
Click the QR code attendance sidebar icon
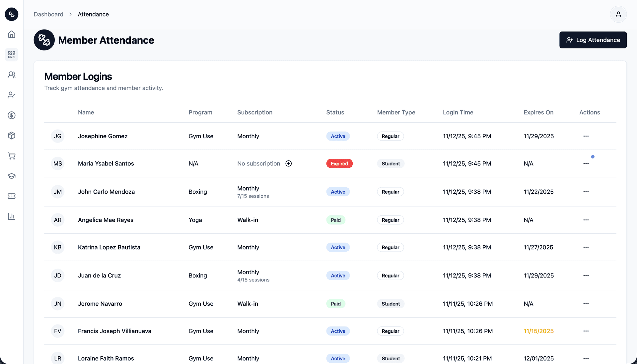pos(12,55)
